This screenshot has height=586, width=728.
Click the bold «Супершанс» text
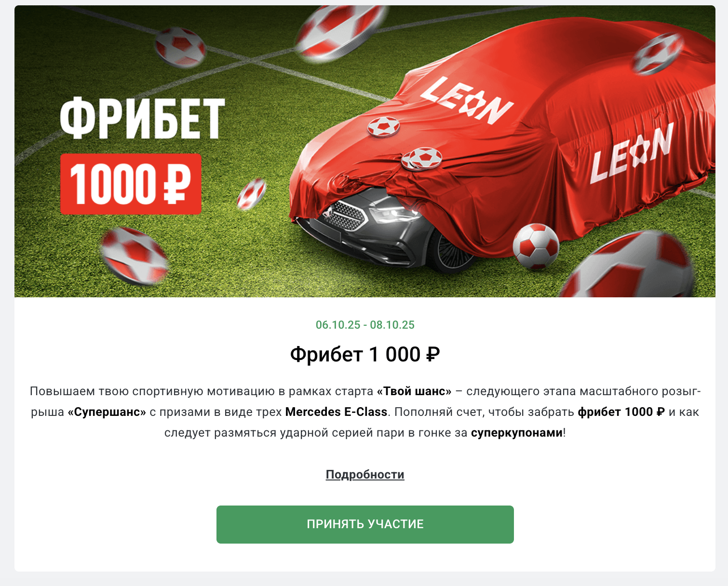(107, 412)
